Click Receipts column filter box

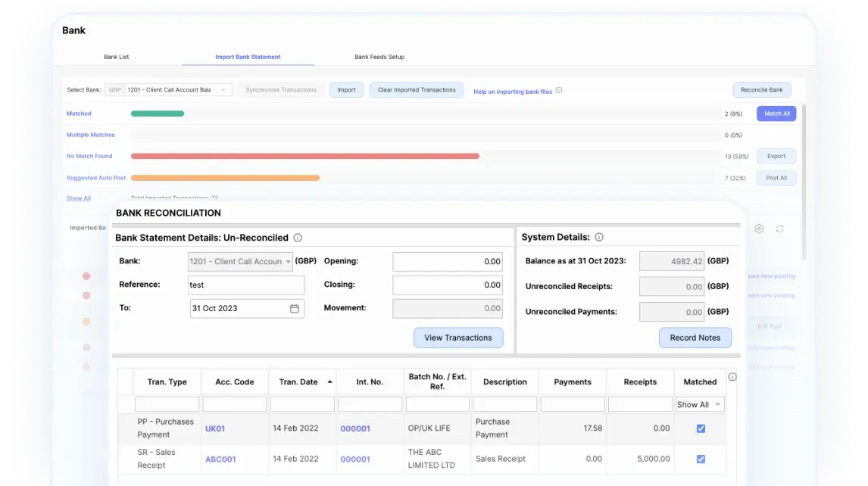tap(640, 404)
